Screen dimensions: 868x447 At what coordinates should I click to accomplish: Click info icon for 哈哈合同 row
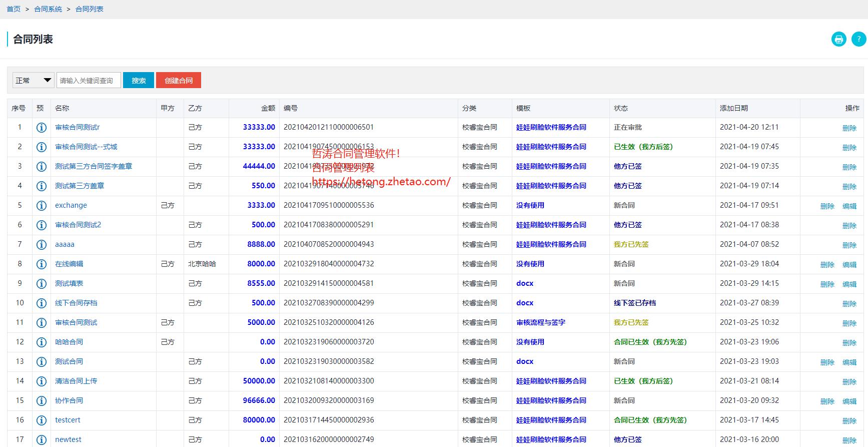[x=42, y=342]
